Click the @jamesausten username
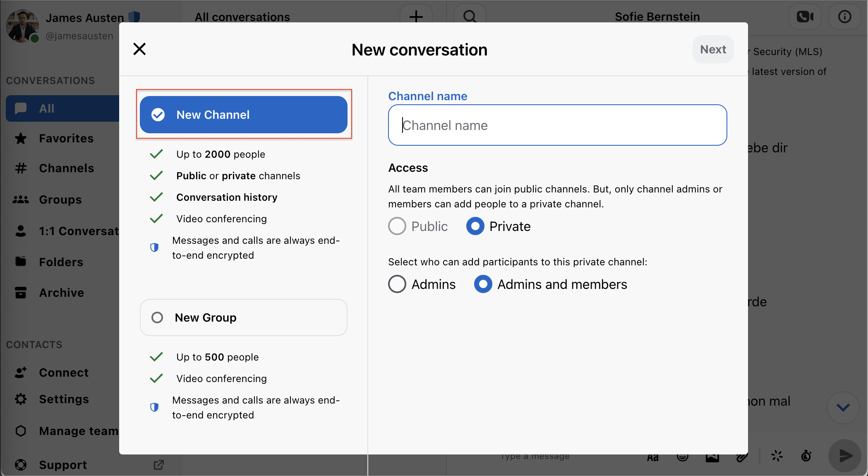 click(79, 36)
